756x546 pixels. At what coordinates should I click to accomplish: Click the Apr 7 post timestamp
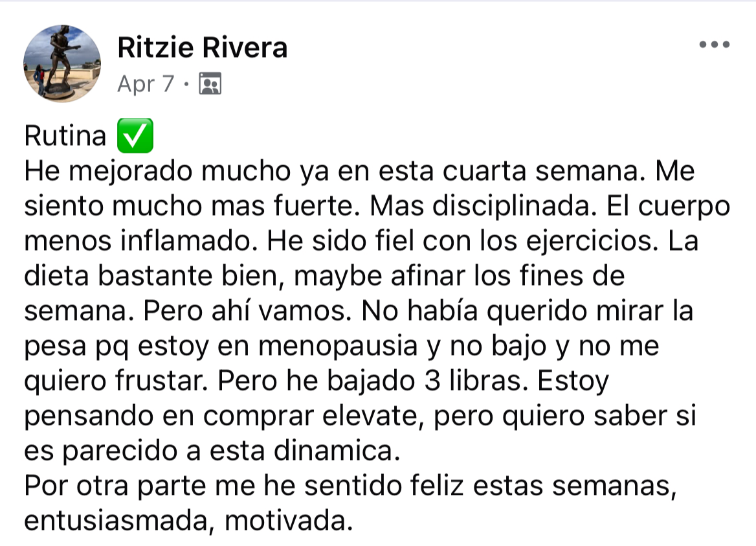coord(146,84)
